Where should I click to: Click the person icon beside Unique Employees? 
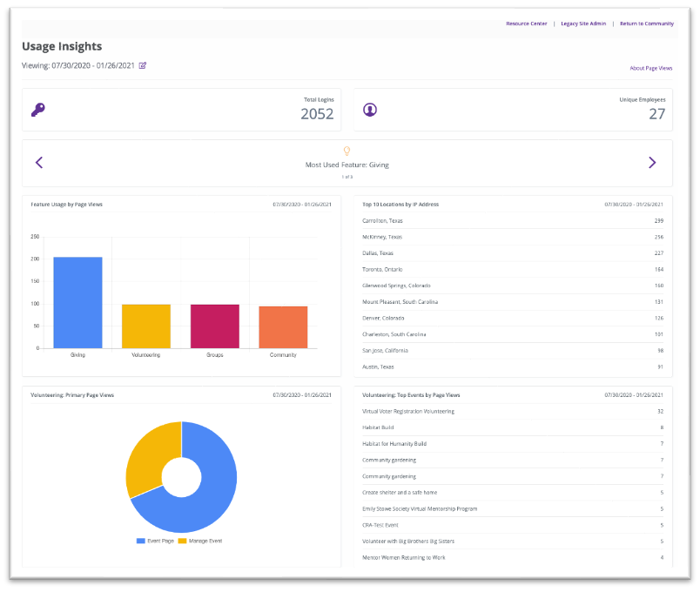click(x=370, y=108)
